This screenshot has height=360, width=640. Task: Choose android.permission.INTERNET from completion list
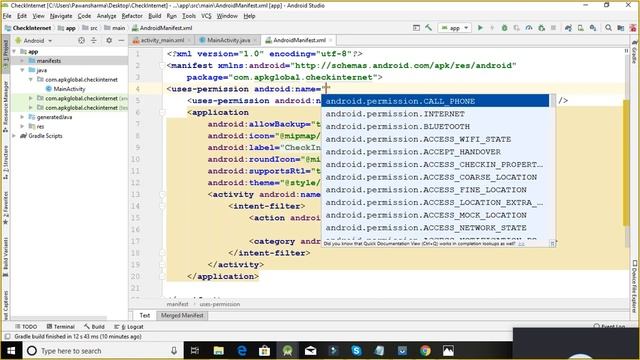(x=436, y=113)
